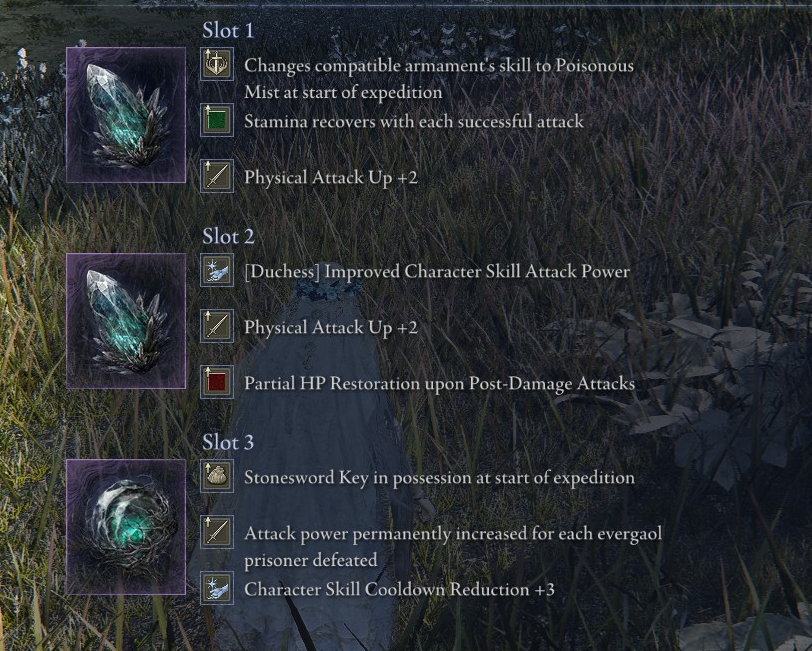Select the red HP restoration effect icon
This screenshot has width=812, height=651.
(217, 382)
